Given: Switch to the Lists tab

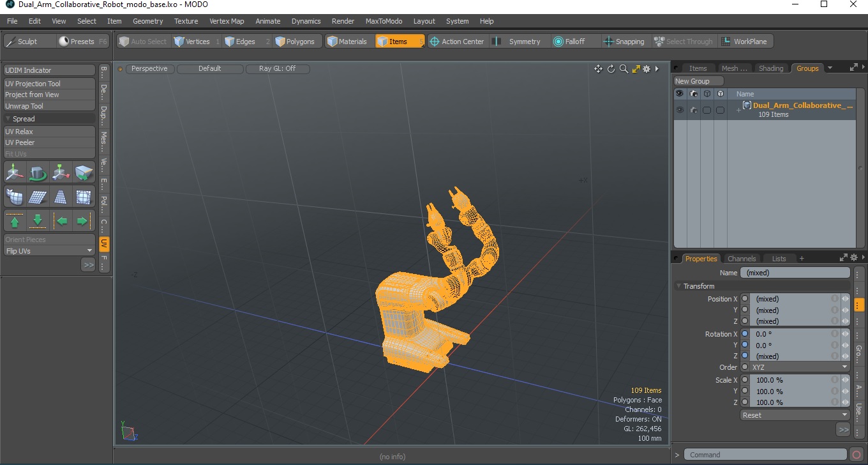Looking at the screenshot, I should tap(779, 259).
